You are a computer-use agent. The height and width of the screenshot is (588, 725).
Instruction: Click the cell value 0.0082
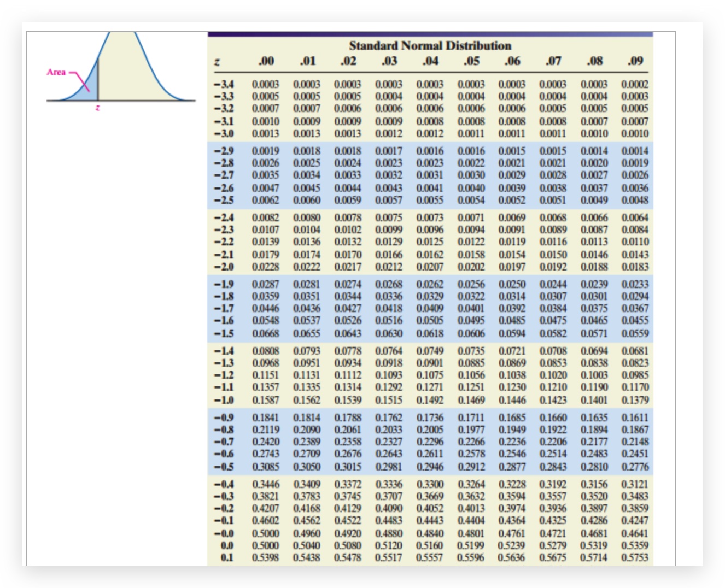click(266, 217)
